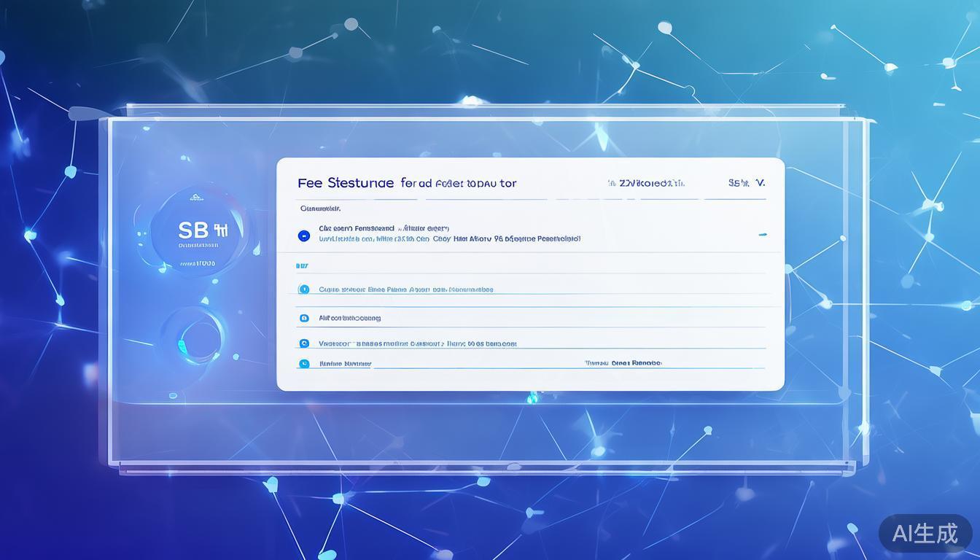Open the 'AI? con' row's circular blue icon
Image resolution: width=980 pixels, height=560 pixels.
coord(304,318)
